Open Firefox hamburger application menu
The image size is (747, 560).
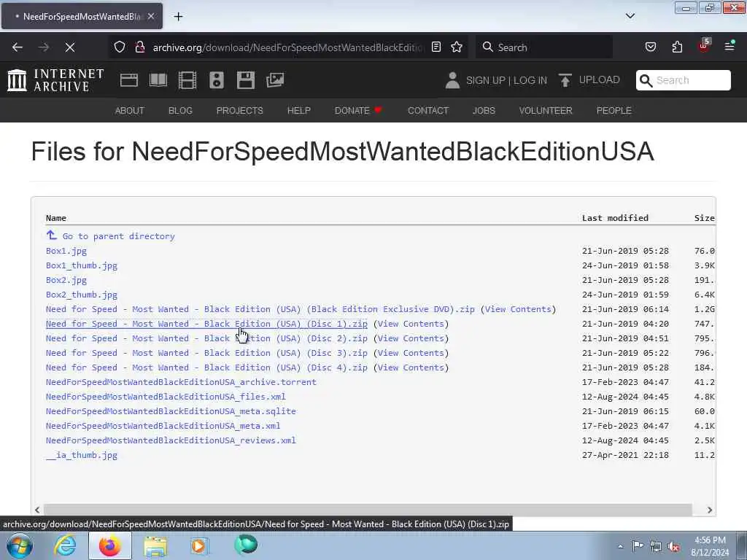(x=729, y=46)
